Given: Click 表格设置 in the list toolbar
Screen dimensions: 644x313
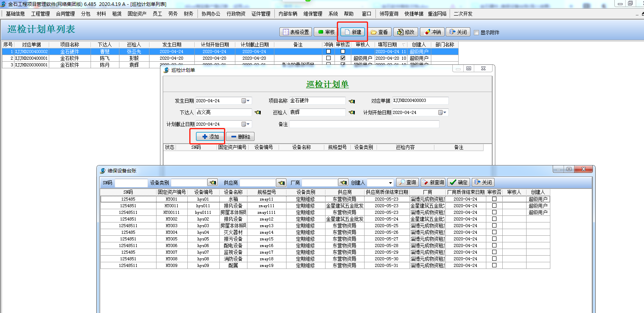Looking at the screenshot, I should [296, 32].
